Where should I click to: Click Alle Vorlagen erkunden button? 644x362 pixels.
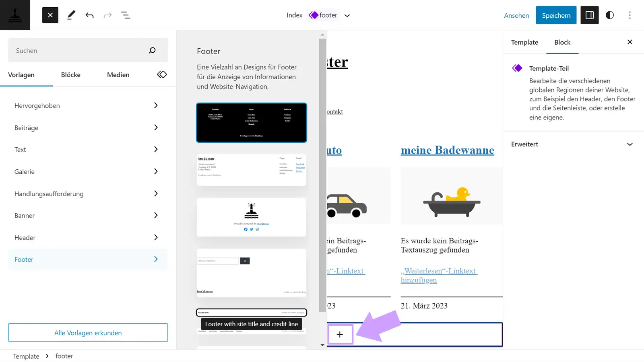(x=88, y=333)
